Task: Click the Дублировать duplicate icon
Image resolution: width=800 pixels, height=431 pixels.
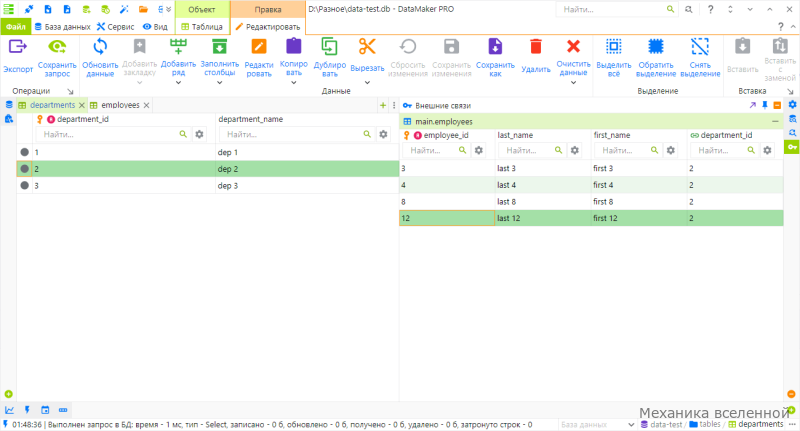Action: (330, 46)
